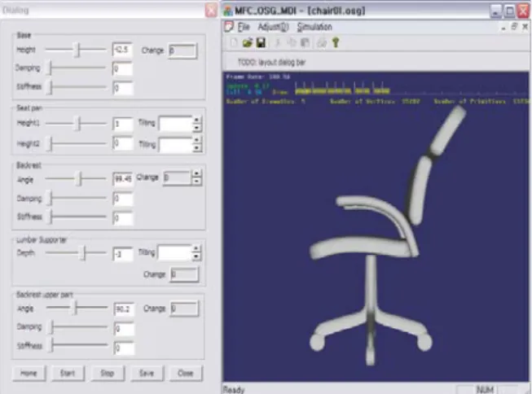Image resolution: width=532 pixels, height=394 pixels.
Task: Click the Close button at dialog bottom
Action: click(186, 374)
